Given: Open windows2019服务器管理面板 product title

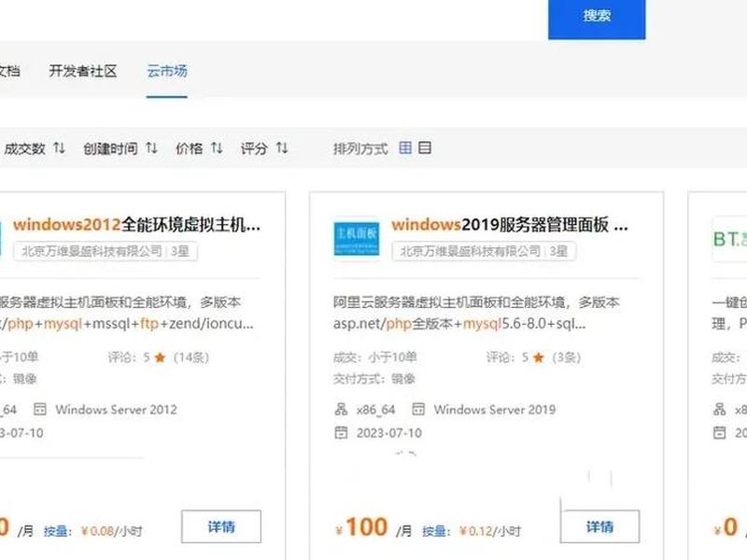Looking at the screenshot, I should (509, 224).
